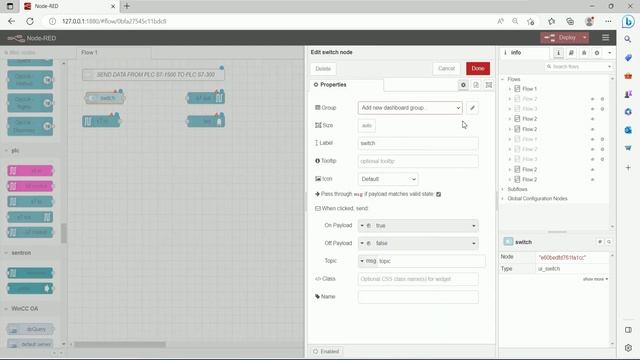640x360 pixels.
Task: Click the Search flows field
Action: coord(578,67)
